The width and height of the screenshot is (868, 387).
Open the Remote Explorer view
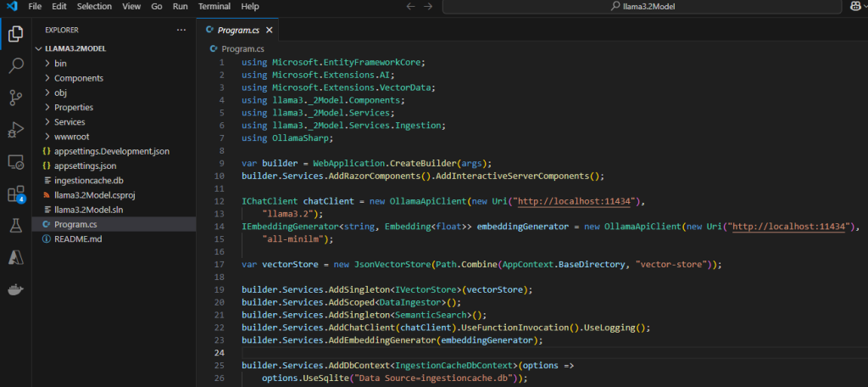click(15, 162)
